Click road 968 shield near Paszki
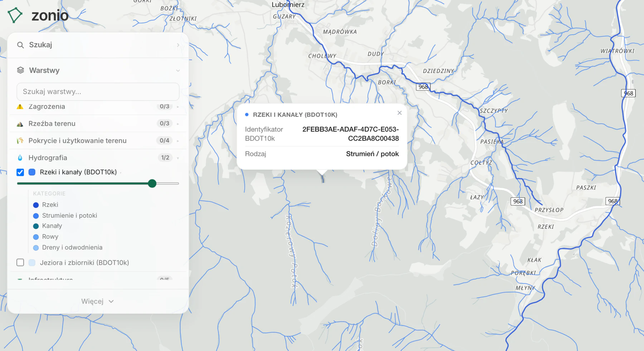Screen dimensions: 644x351 click(x=613, y=201)
